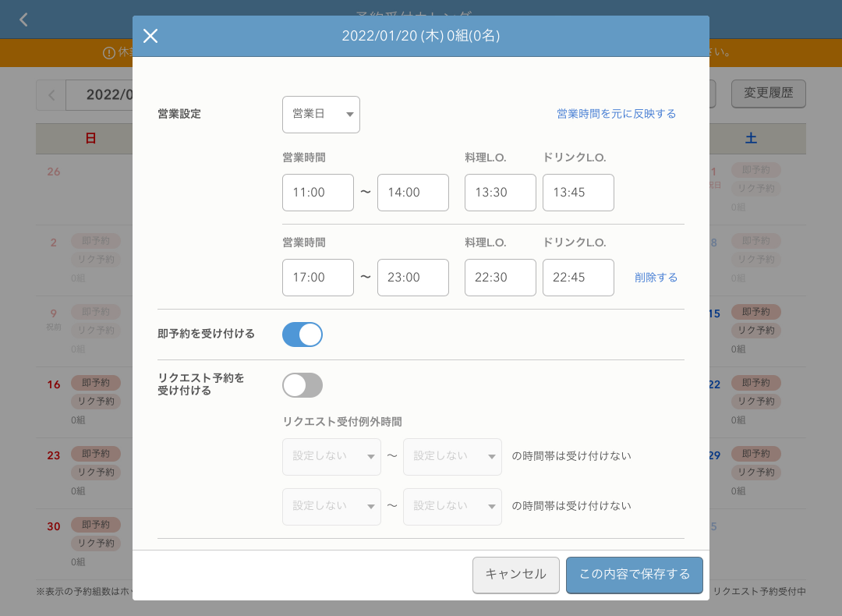
Task: Select 即予約 badge for day 23
Action: pyautogui.click(x=96, y=454)
